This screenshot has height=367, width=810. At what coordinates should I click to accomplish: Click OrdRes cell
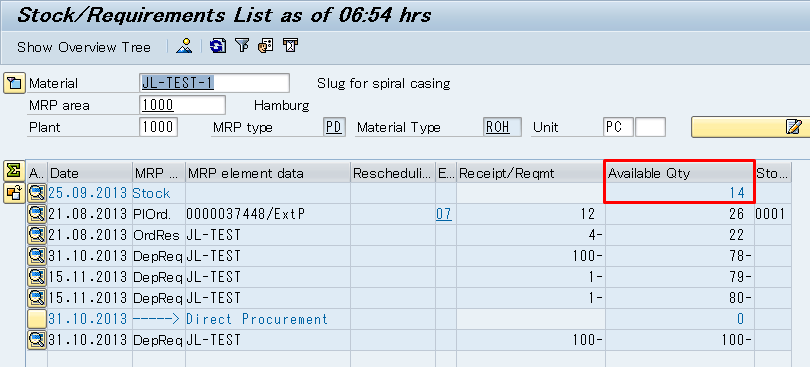click(158, 235)
